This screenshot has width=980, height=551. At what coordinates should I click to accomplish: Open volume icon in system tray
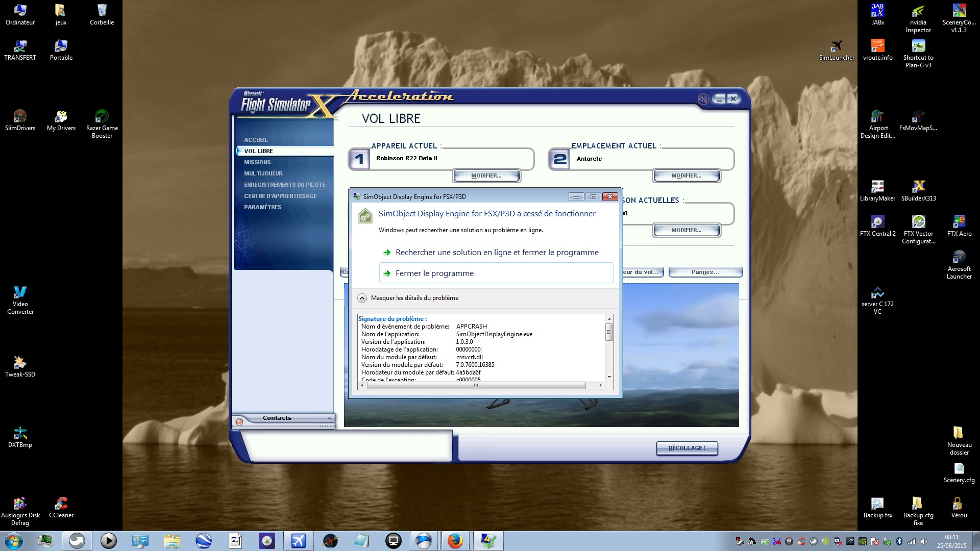[x=924, y=541]
